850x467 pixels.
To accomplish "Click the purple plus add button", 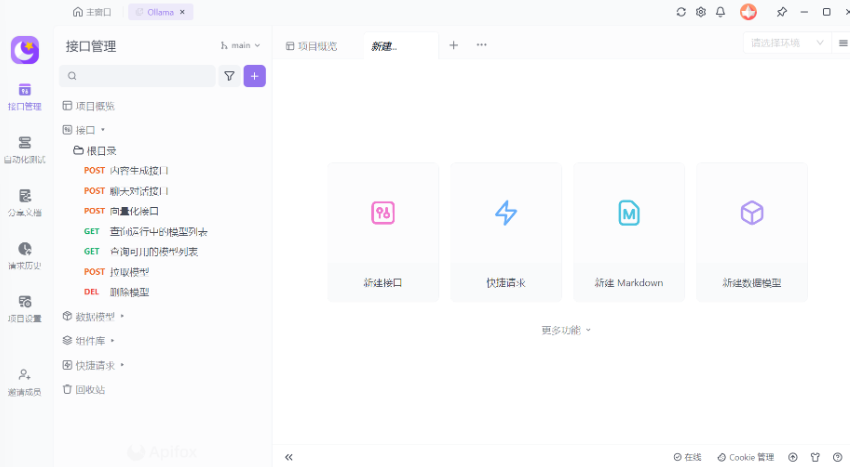I will (x=255, y=76).
